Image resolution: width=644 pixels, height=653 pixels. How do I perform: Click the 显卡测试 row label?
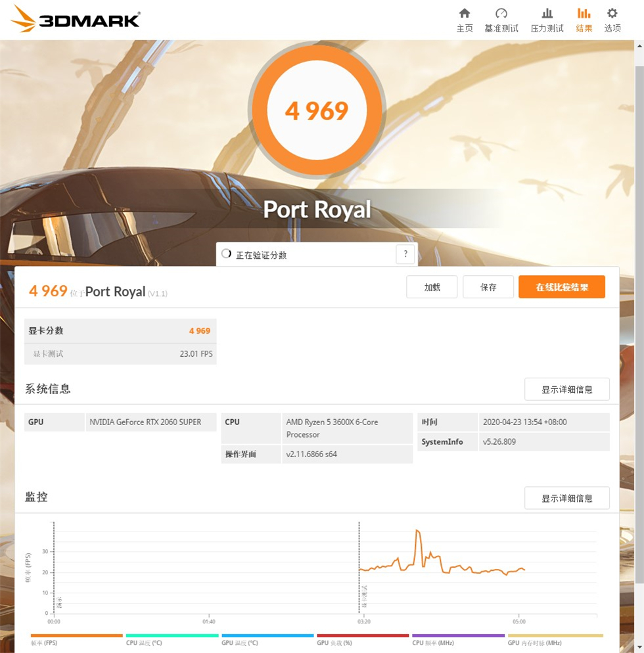pos(49,353)
